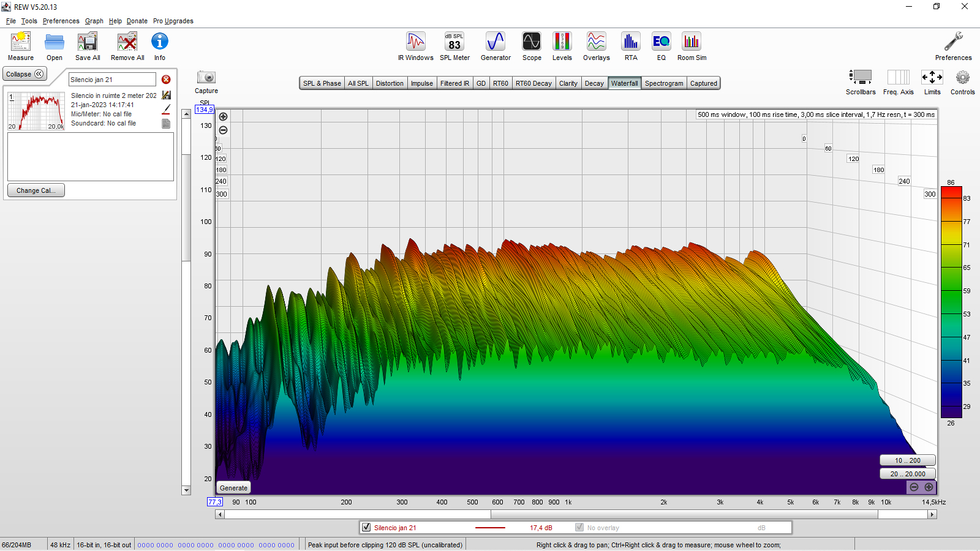Screen dimensions: 980x551
Task: Set range with 20 .. 20.000 button
Action: (908, 474)
